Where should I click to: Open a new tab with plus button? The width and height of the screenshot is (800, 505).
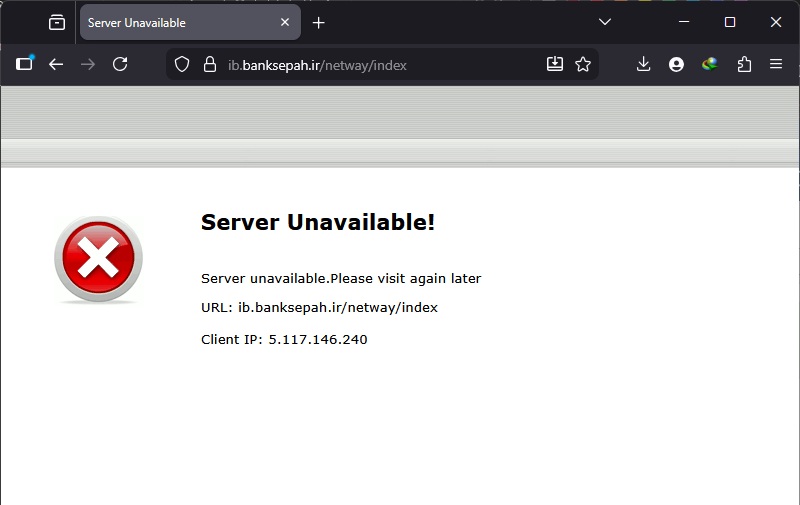[x=319, y=22]
